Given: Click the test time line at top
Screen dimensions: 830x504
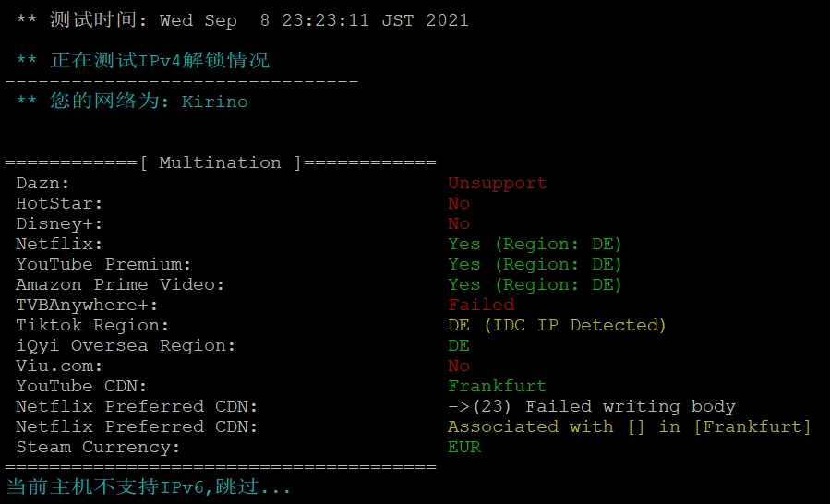Looking at the screenshot, I should [243, 20].
